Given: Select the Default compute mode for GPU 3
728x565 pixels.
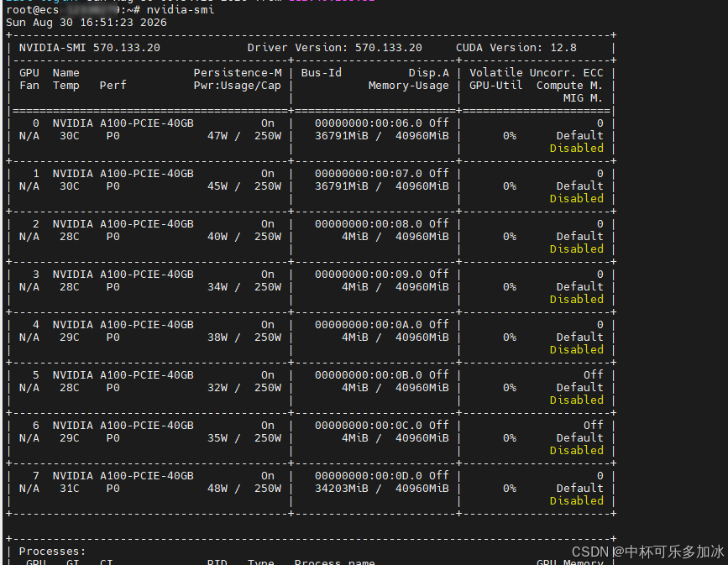Looking at the screenshot, I should point(580,287).
